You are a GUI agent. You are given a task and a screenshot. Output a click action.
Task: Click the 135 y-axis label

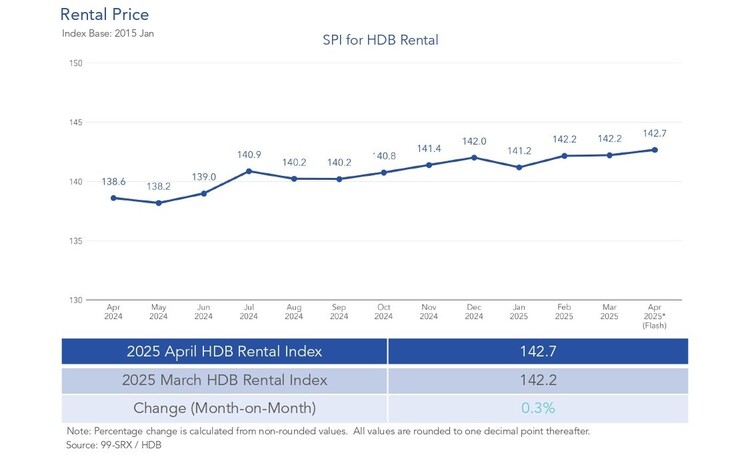coord(76,241)
